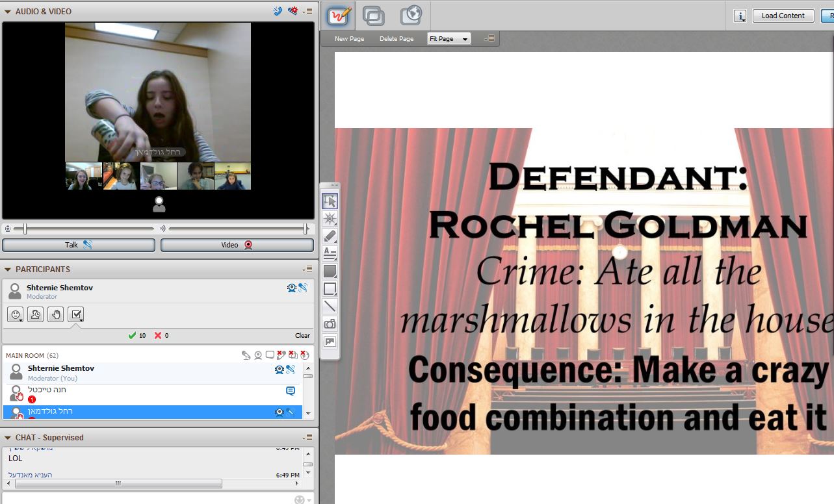Select the Insert Clip Art tool
The image size is (834, 504).
[330, 342]
